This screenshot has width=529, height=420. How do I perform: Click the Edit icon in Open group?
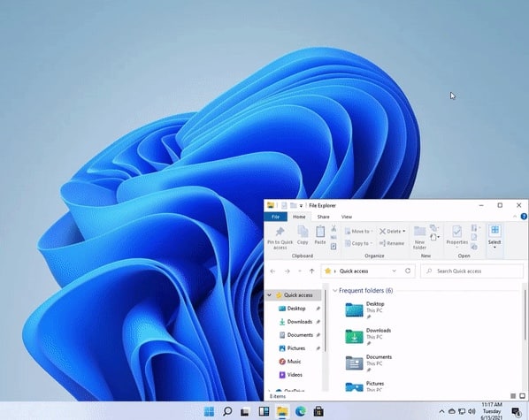tap(474, 237)
